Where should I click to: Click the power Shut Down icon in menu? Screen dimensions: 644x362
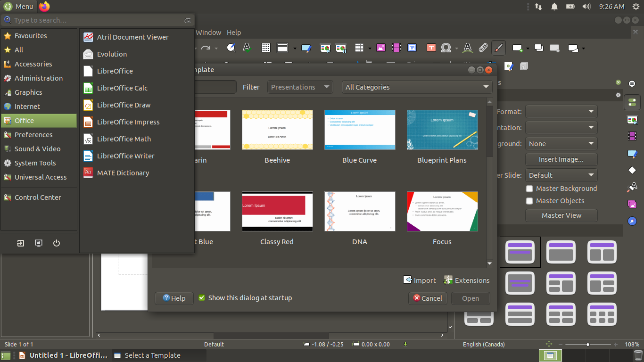tap(57, 243)
